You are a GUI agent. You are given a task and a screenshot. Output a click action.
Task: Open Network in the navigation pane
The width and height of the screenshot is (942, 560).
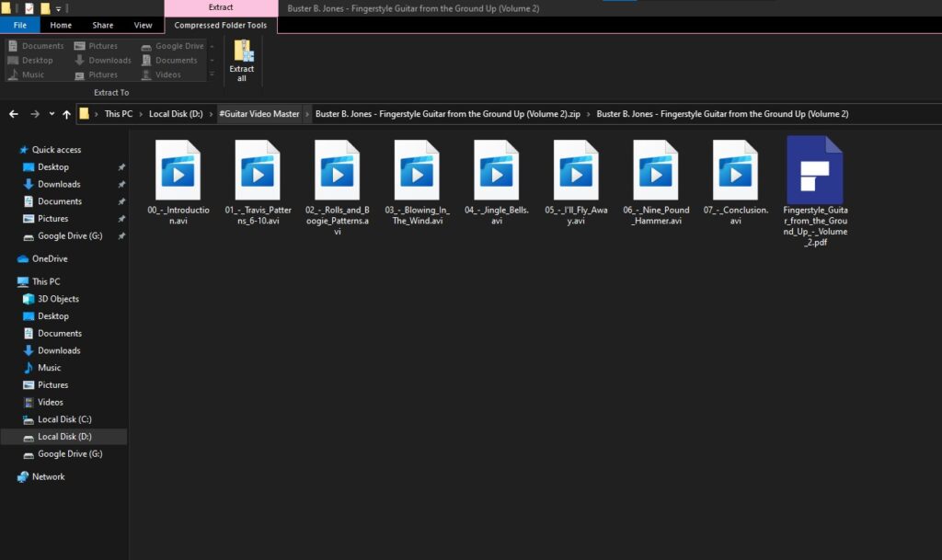point(48,477)
